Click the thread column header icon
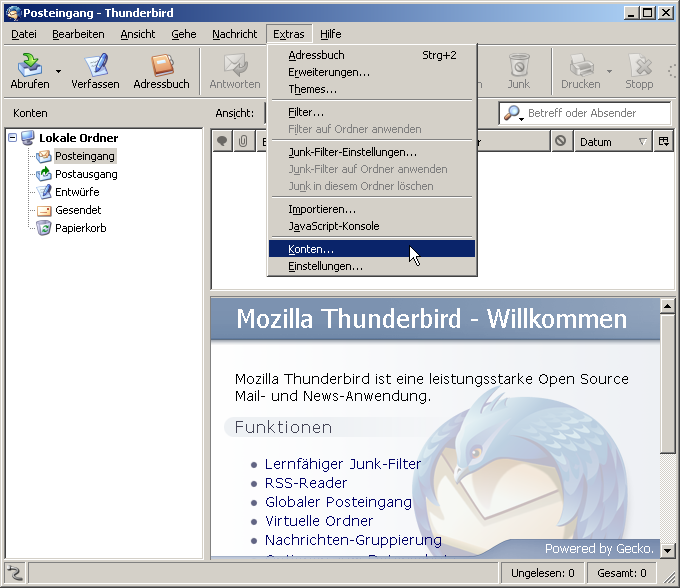 point(222,141)
